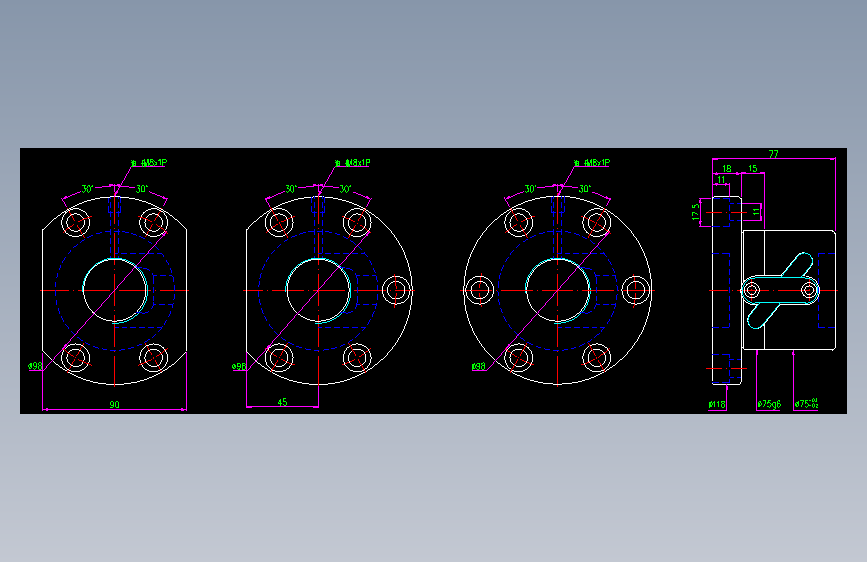Select the ø75g6 diameter label

(x=769, y=404)
